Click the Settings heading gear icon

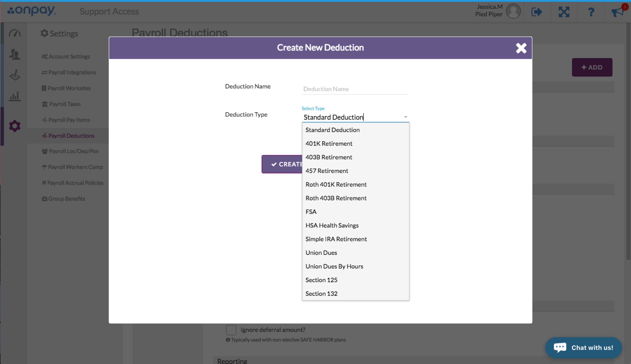[x=44, y=33]
